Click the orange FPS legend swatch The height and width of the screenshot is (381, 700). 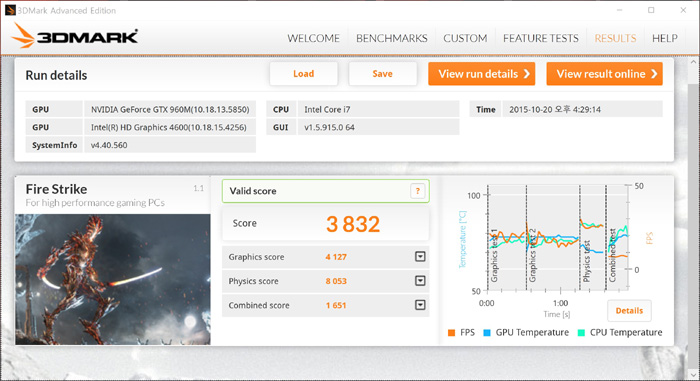point(451,333)
